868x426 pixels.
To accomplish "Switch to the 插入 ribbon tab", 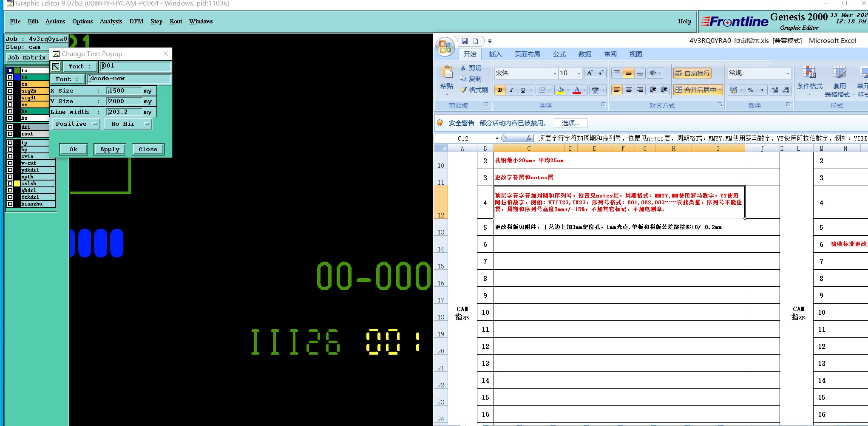I will [x=496, y=54].
